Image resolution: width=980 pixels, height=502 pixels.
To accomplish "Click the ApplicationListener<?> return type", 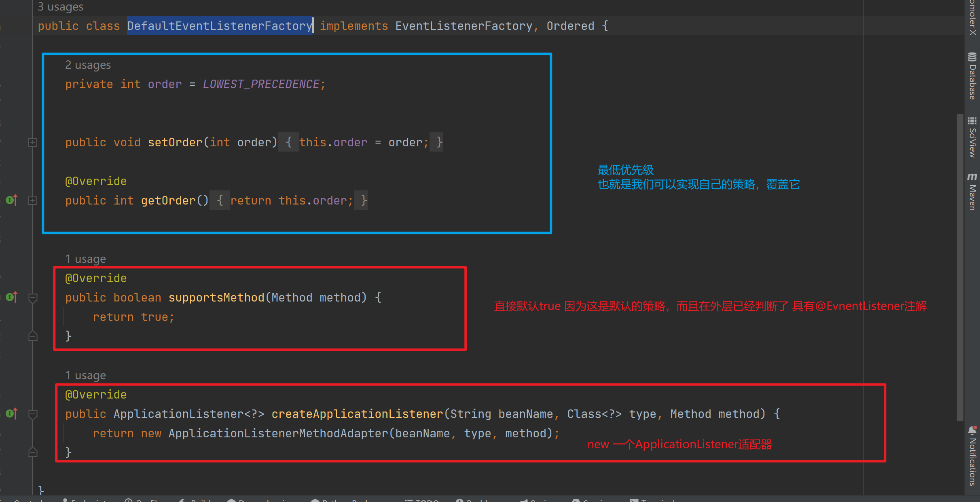I will coord(189,414).
